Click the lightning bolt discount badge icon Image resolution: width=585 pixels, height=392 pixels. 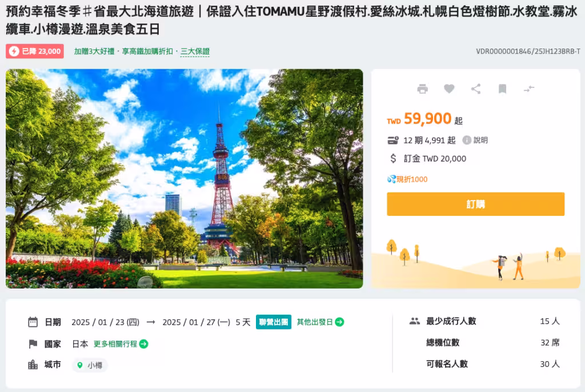[14, 51]
